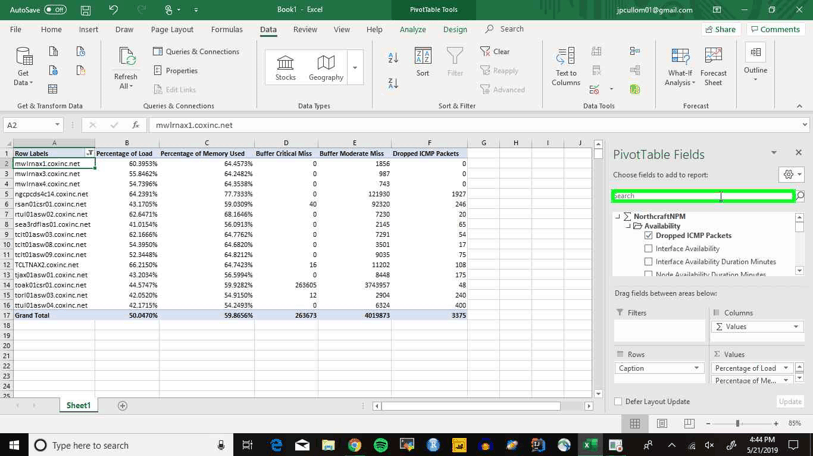Switch to Page Break Preview
Viewport: 815px width, 457px height.
click(689, 424)
